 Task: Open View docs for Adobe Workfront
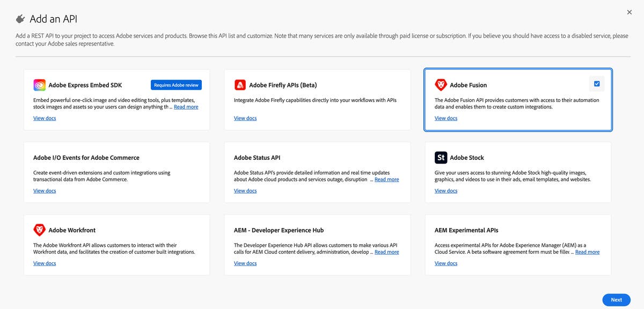tap(45, 263)
